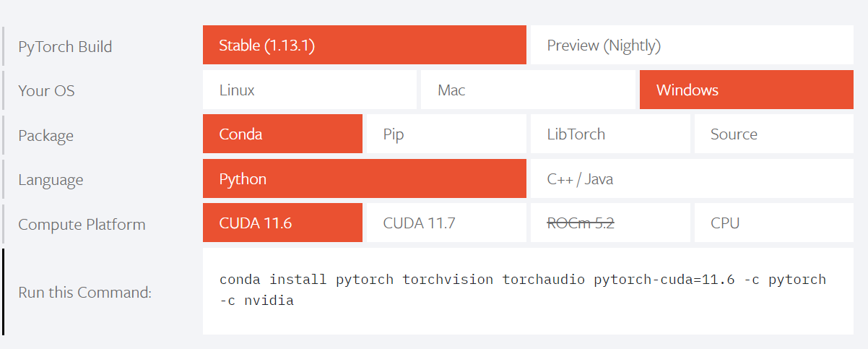Click the crossed-out ROCm 5.2 option

(x=609, y=223)
